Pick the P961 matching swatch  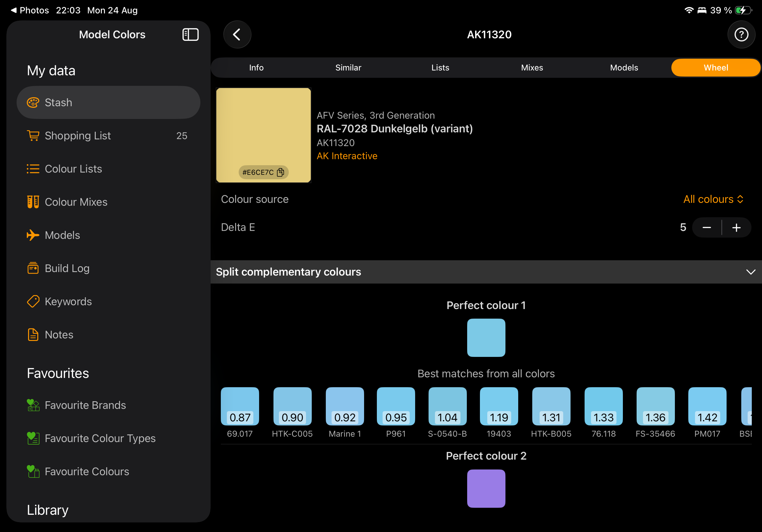pyautogui.click(x=396, y=406)
